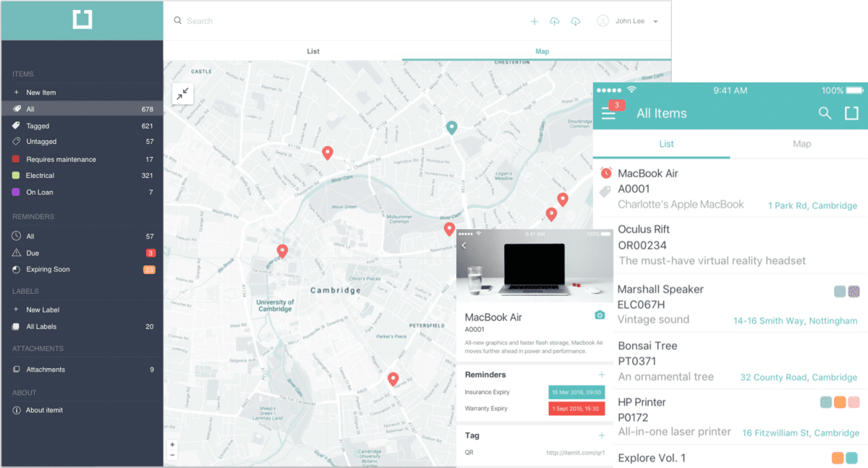This screenshot has width=868, height=468.
Task: Open Due reminders in the sidebar
Action: point(33,253)
